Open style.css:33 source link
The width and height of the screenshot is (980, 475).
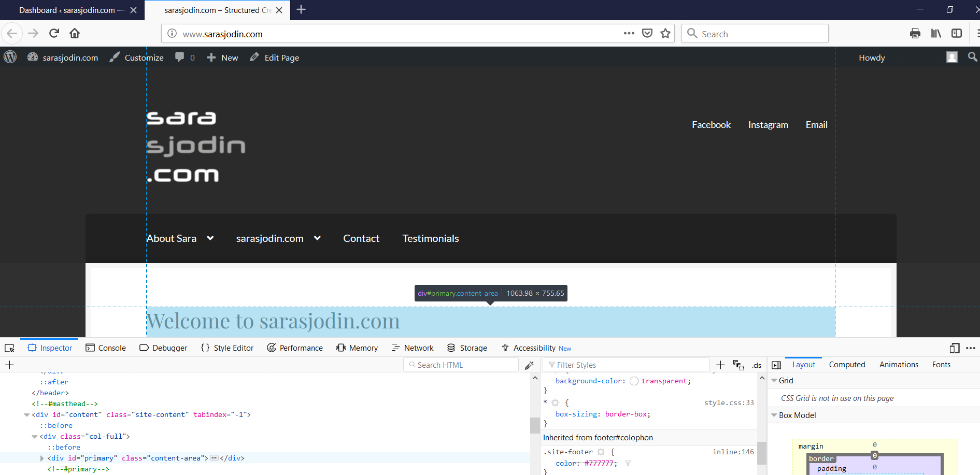click(x=729, y=402)
